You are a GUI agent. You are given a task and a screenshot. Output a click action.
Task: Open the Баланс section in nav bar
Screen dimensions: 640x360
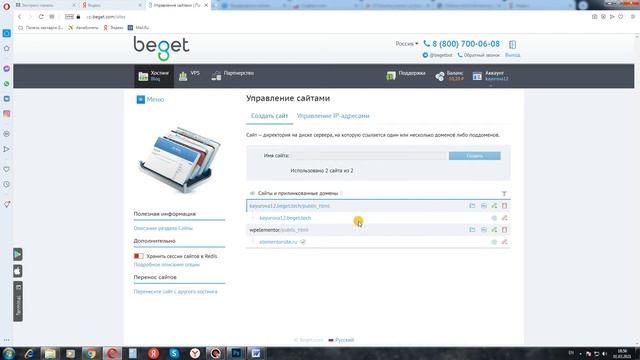click(449, 76)
